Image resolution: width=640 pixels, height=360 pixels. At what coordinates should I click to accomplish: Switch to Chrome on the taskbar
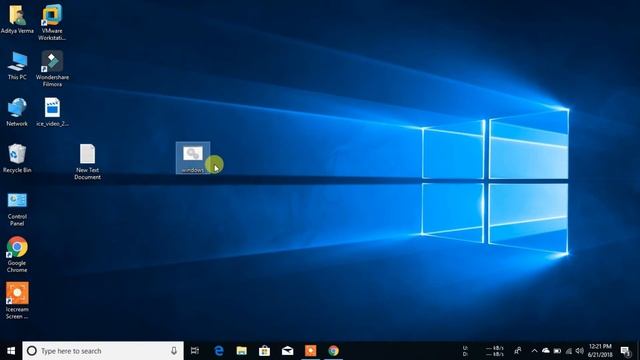pos(333,351)
